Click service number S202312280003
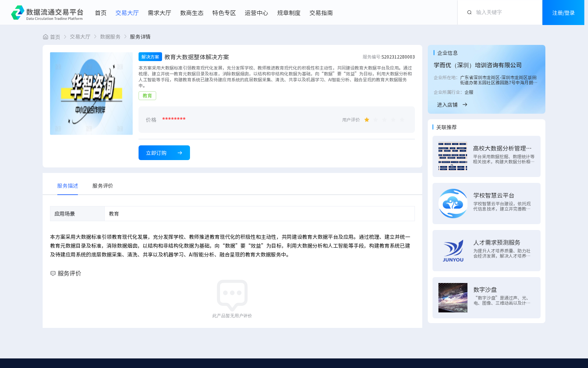Screen dimensions: 588x368 pyautogui.click(x=398, y=57)
